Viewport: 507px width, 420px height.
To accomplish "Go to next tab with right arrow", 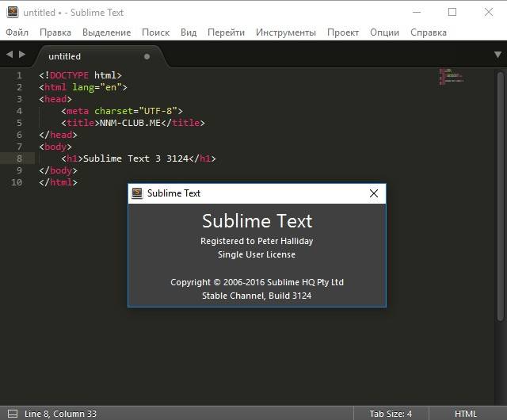I will (22, 55).
